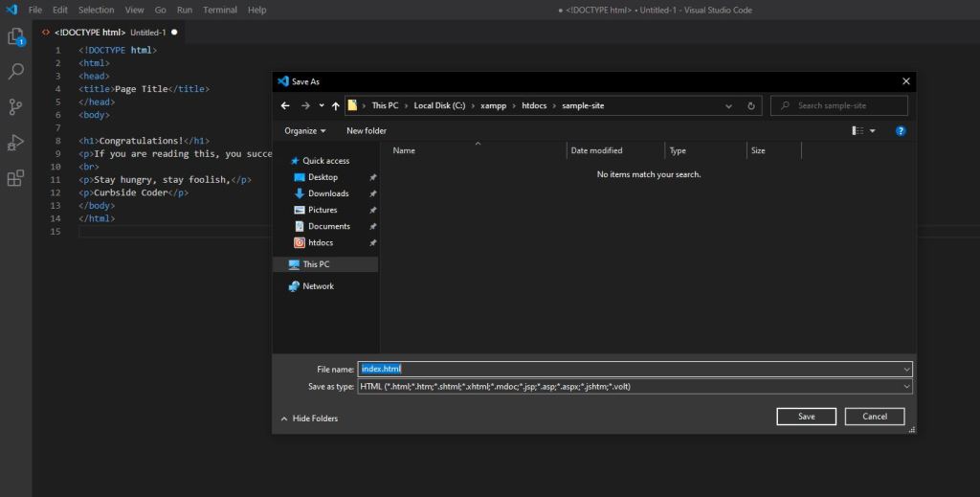
Task: Click the Back arrow in Save As dialog
Action: coord(285,106)
